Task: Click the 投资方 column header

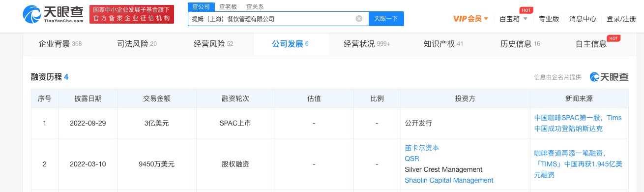Action: (465, 98)
